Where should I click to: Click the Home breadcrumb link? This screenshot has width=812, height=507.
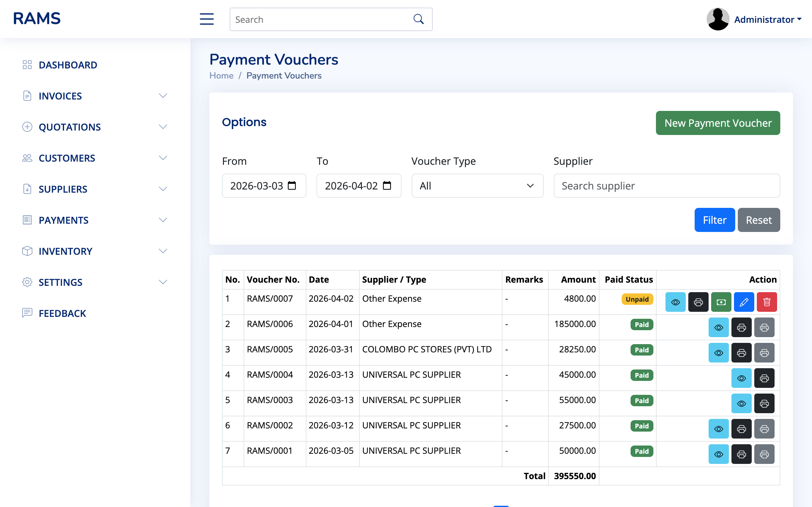[221, 76]
